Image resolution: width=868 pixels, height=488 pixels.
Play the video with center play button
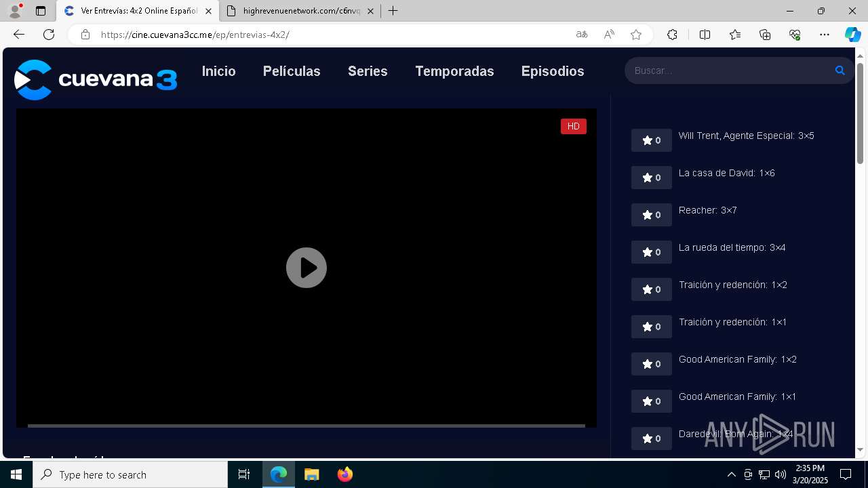click(307, 268)
